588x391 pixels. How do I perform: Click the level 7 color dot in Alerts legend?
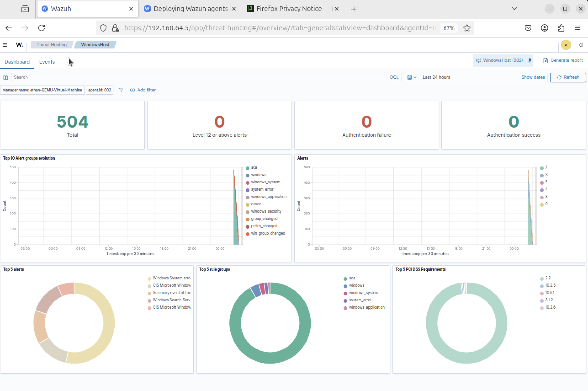tap(542, 168)
